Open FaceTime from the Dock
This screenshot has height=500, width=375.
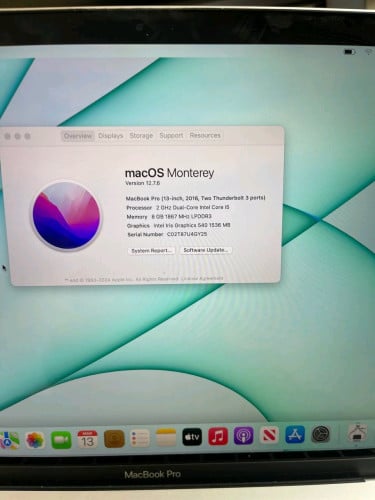(61, 440)
